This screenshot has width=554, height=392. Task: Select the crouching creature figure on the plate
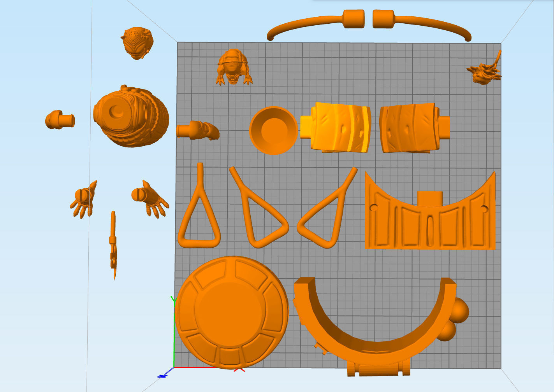(x=234, y=67)
